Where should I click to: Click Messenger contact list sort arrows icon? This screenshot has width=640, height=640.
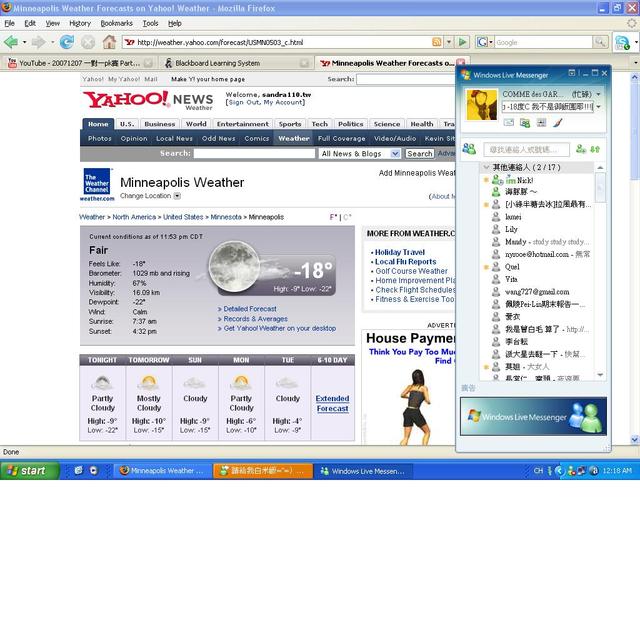tap(595, 149)
